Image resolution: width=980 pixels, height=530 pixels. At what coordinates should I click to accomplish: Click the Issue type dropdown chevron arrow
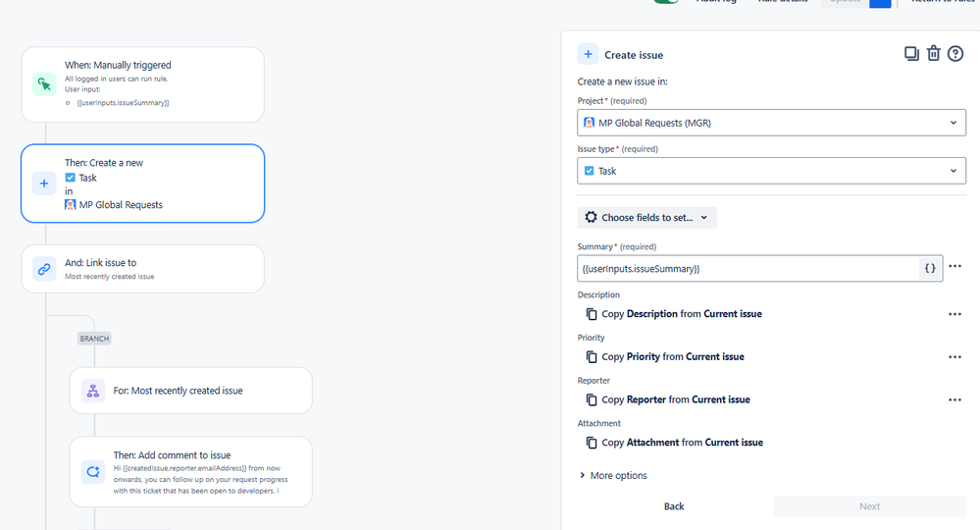point(954,171)
